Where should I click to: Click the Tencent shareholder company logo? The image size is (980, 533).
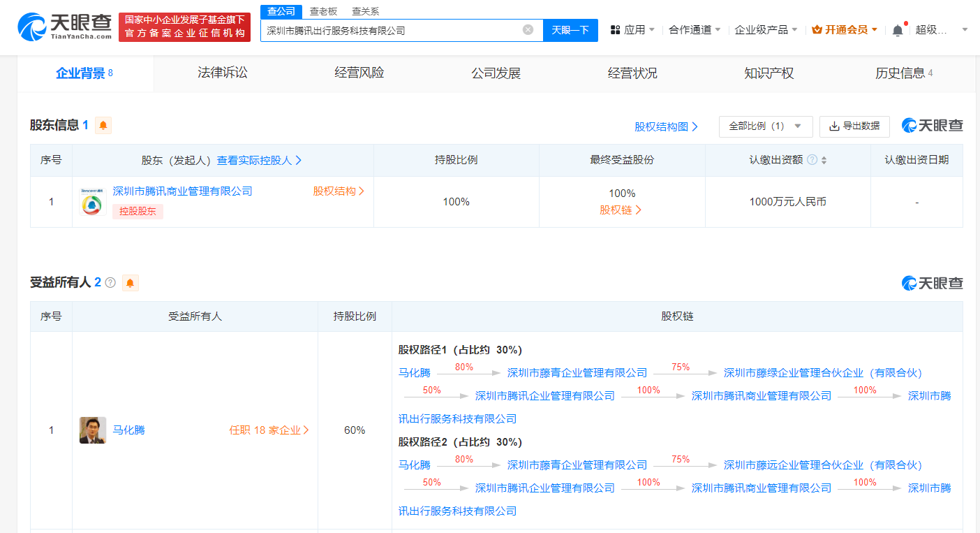tap(92, 201)
